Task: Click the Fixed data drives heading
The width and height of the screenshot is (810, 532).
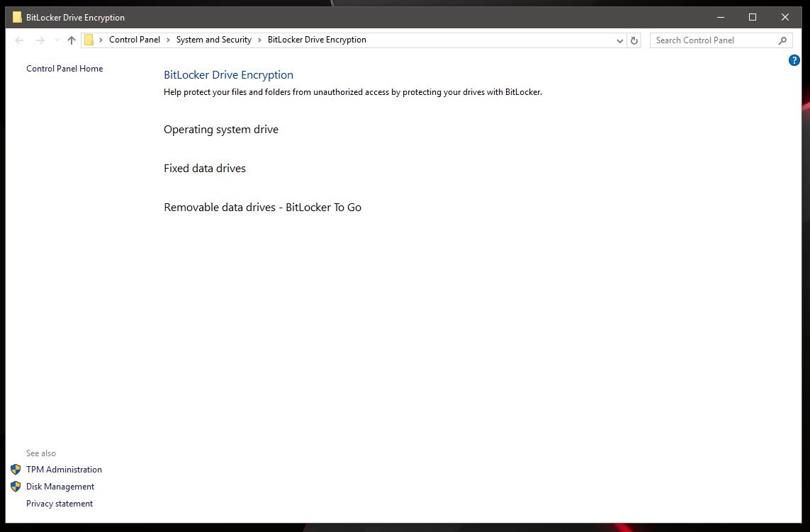Action: click(x=205, y=169)
